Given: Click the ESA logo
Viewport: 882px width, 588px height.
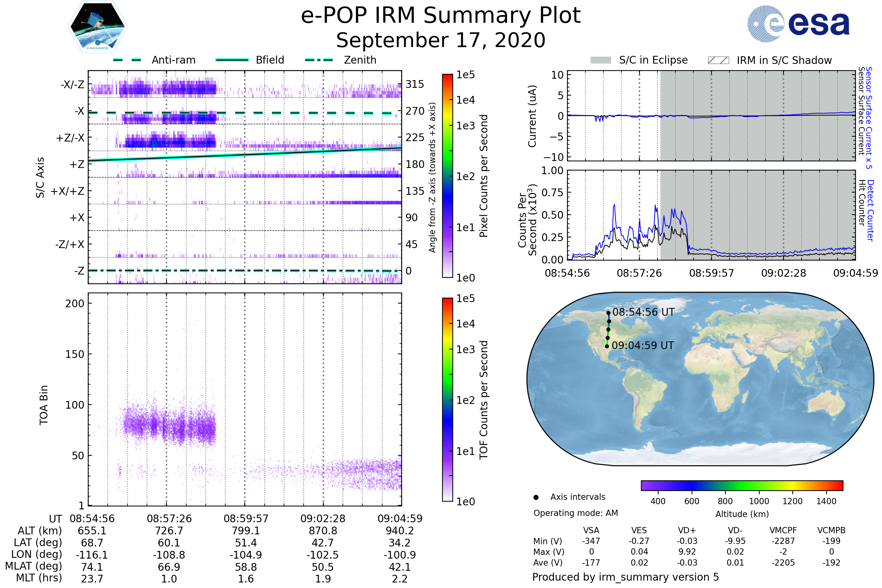Looking at the screenshot, I should pos(799,23).
